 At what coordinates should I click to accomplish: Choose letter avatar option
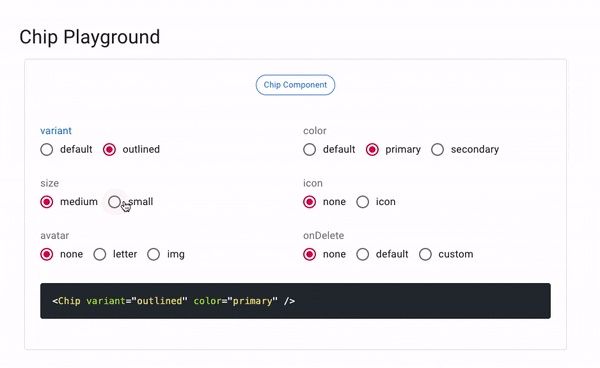[100, 254]
